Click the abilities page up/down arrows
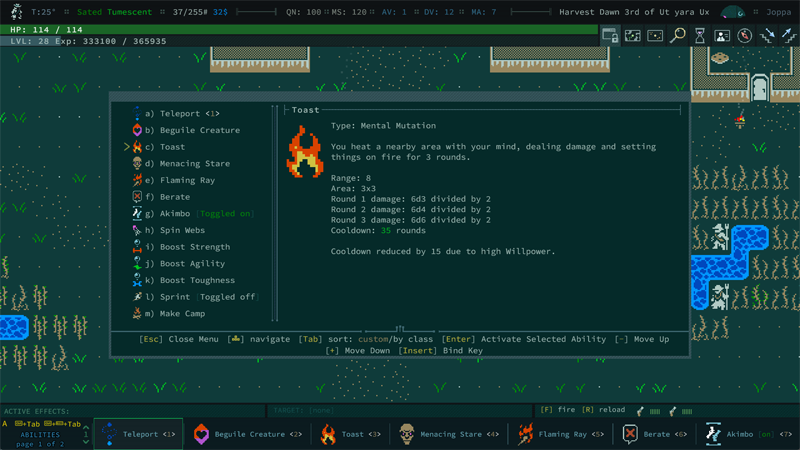The width and height of the screenshot is (800, 450). (x=85, y=434)
